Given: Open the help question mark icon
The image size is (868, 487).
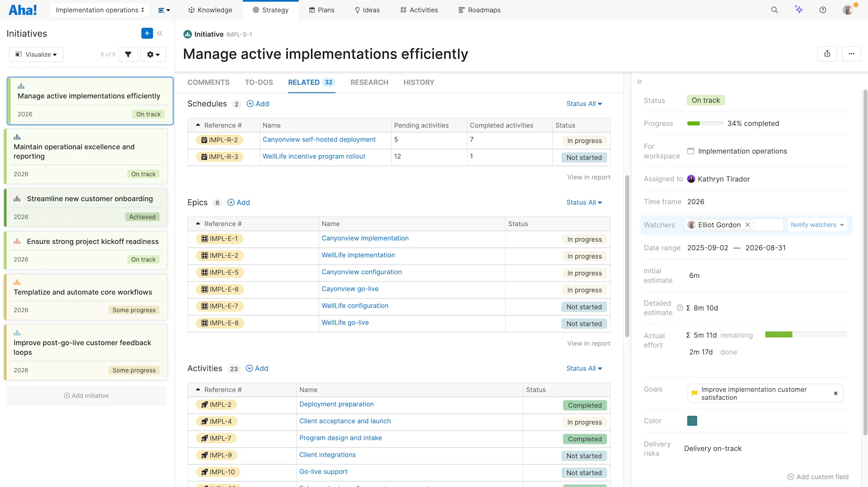Looking at the screenshot, I should (823, 10).
